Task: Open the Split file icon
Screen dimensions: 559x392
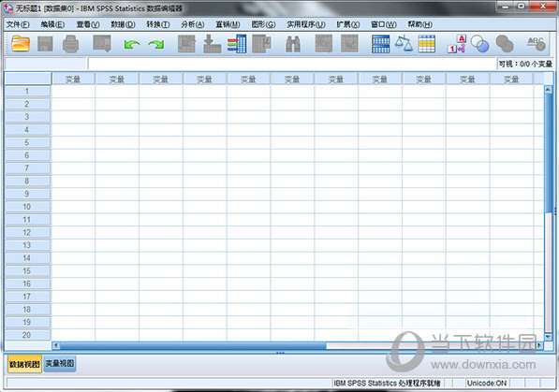Action: coord(381,44)
